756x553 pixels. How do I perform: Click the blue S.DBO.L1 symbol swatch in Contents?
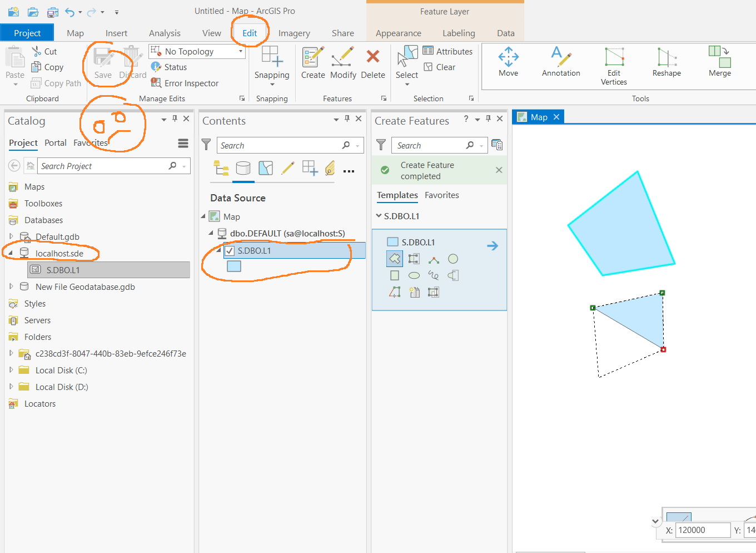coord(234,266)
